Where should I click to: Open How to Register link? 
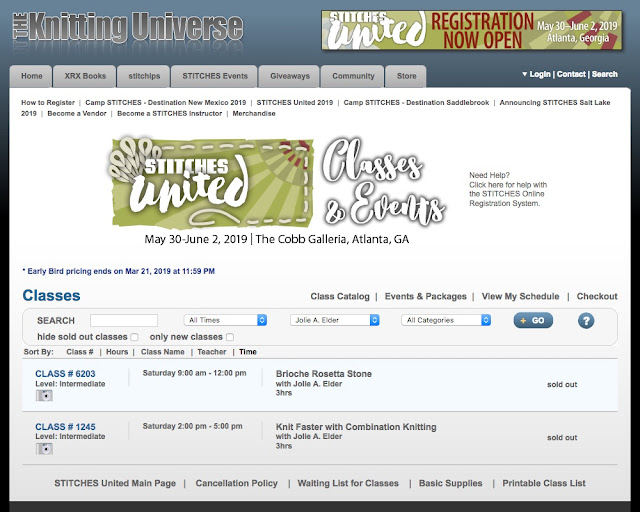coord(48,102)
